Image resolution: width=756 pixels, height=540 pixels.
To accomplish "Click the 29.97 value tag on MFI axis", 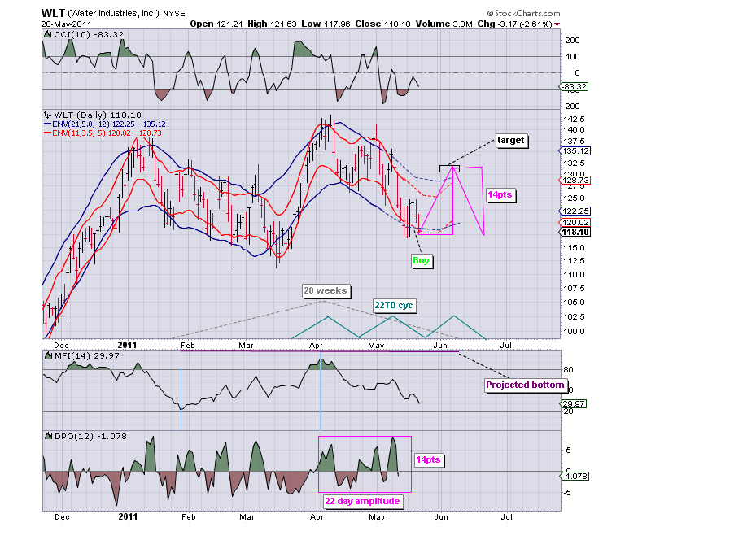I will click(574, 403).
